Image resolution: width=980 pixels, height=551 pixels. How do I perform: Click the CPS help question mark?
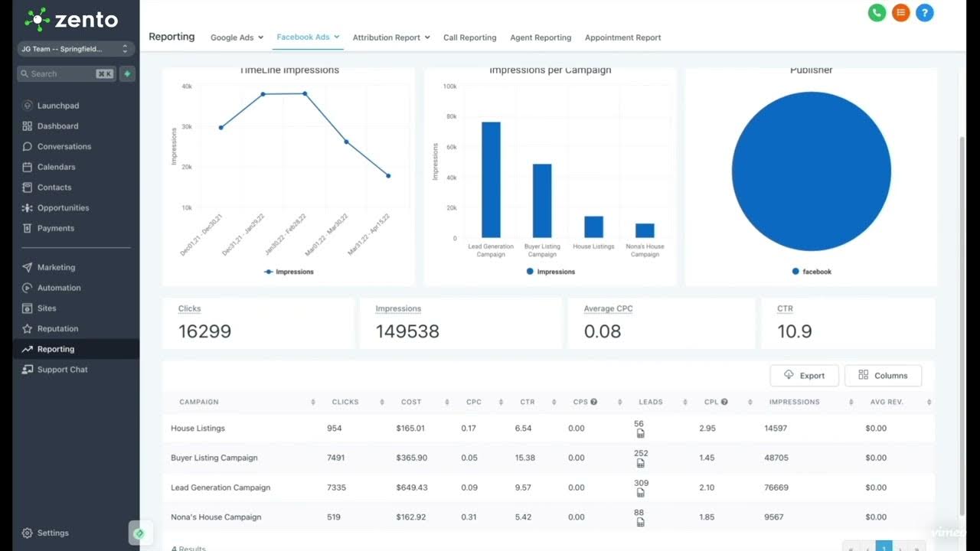tap(593, 402)
